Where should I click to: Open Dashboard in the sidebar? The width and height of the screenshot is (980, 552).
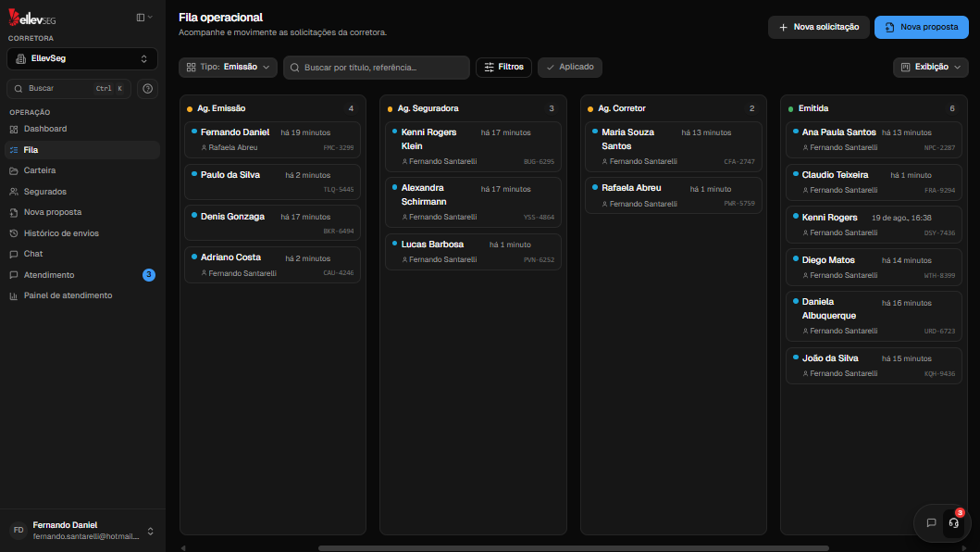pyautogui.click(x=81, y=129)
